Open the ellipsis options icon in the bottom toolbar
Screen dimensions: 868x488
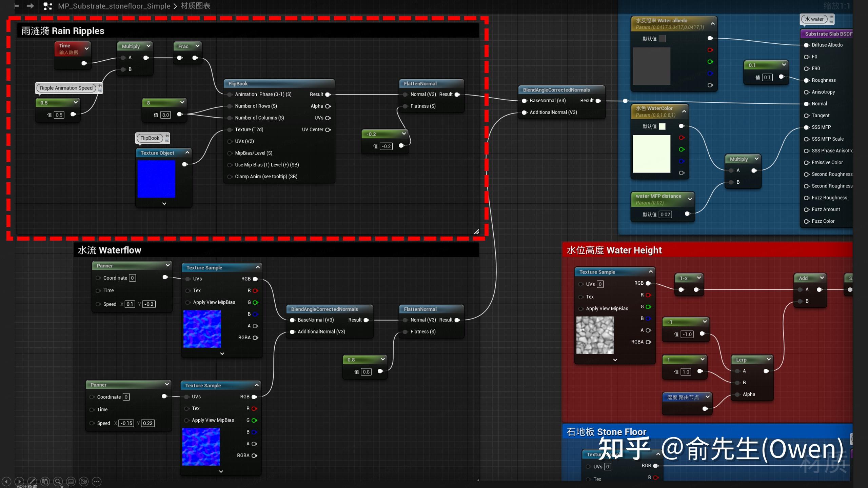[x=97, y=481]
